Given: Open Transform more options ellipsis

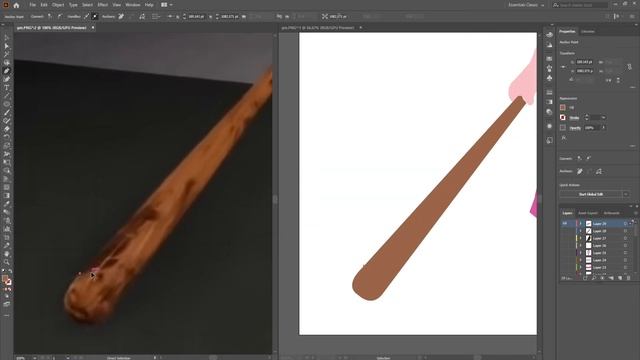Looking at the screenshot, I should tap(632, 87).
